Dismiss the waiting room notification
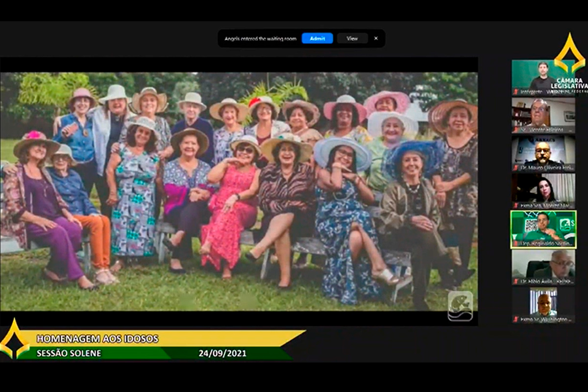The height and width of the screenshot is (392, 588). (376, 38)
